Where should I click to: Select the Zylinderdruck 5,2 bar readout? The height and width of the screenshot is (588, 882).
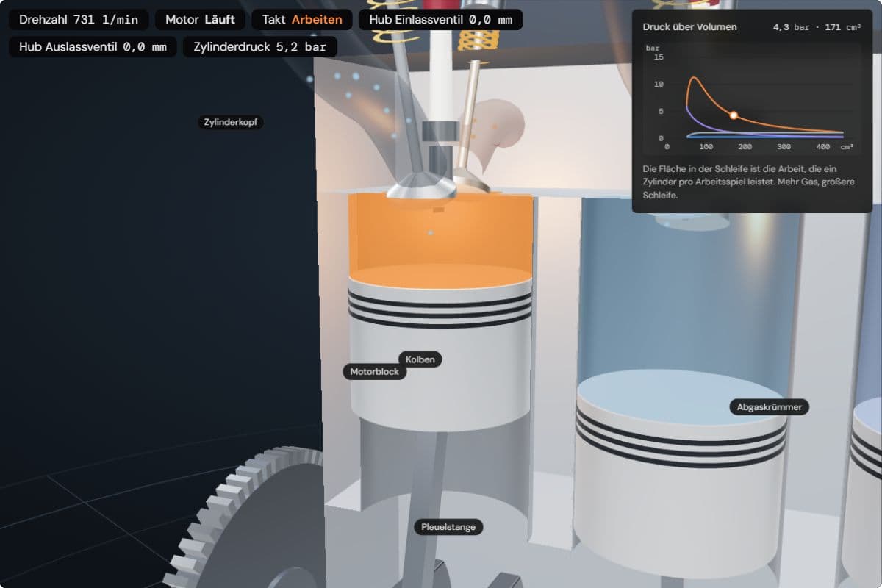tap(260, 47)
